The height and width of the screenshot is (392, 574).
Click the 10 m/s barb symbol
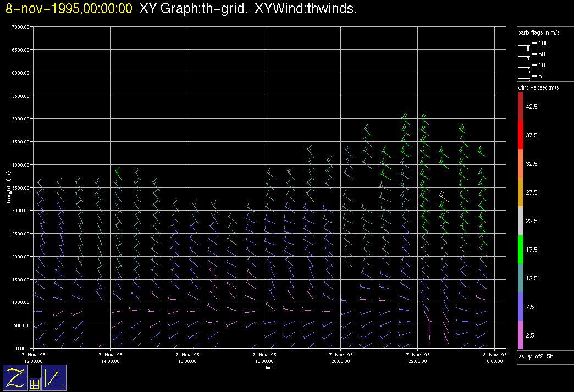(524, 68)
